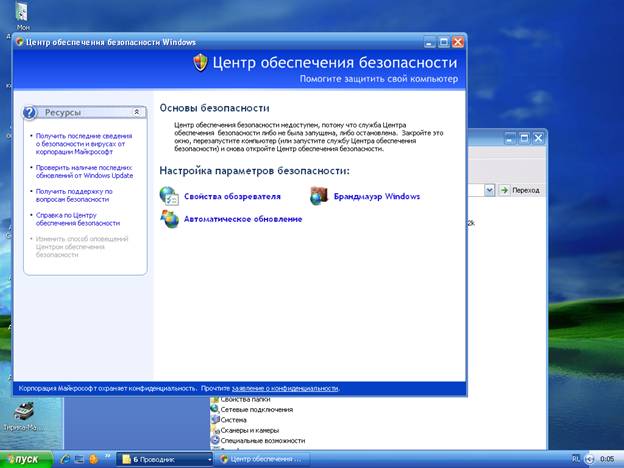The height and width of the screenshot is (468, 624).
Task: Click the Автоматическое обновление text link
Action: [x=243, y=219]
